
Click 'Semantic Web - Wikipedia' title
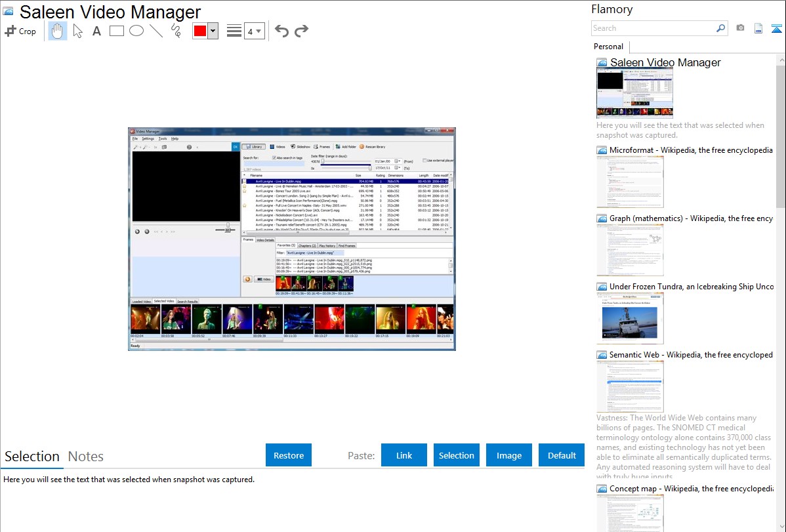tap(691, 354)
